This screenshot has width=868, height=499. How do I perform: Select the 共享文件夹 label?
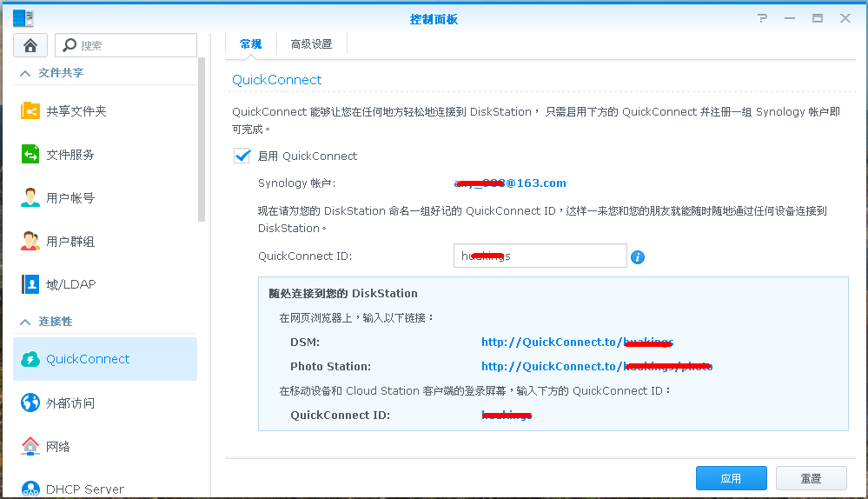[76, 111]
